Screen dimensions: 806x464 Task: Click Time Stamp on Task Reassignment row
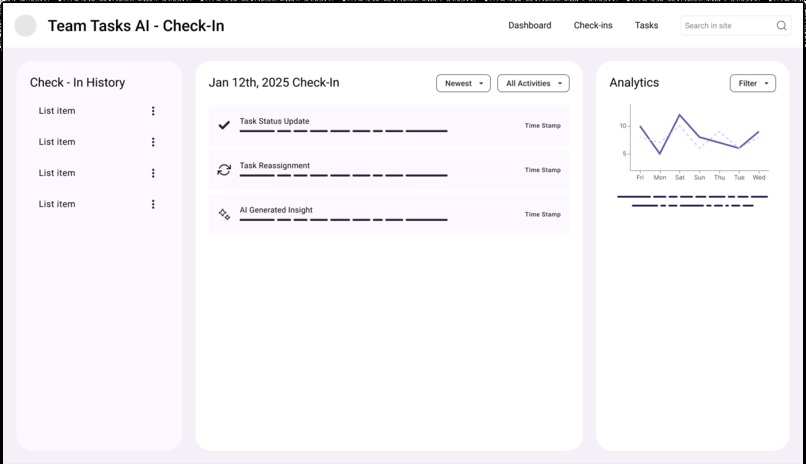542,170
